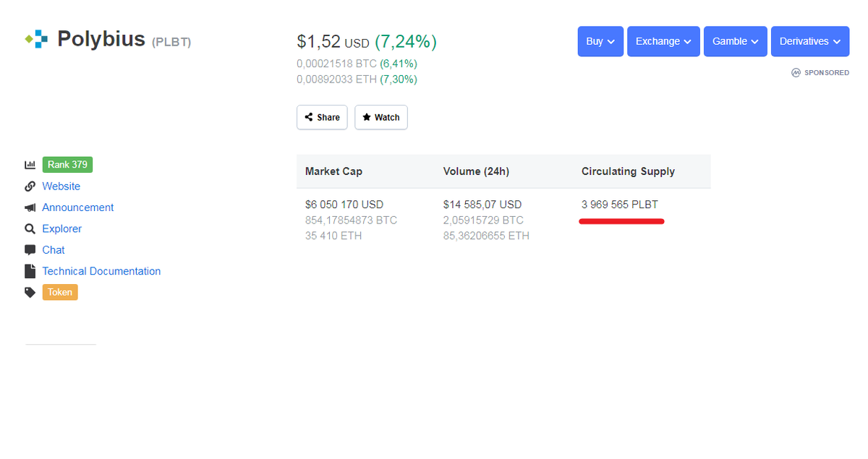
Task: Open the Buy dropdown
Action: [600, 41]
